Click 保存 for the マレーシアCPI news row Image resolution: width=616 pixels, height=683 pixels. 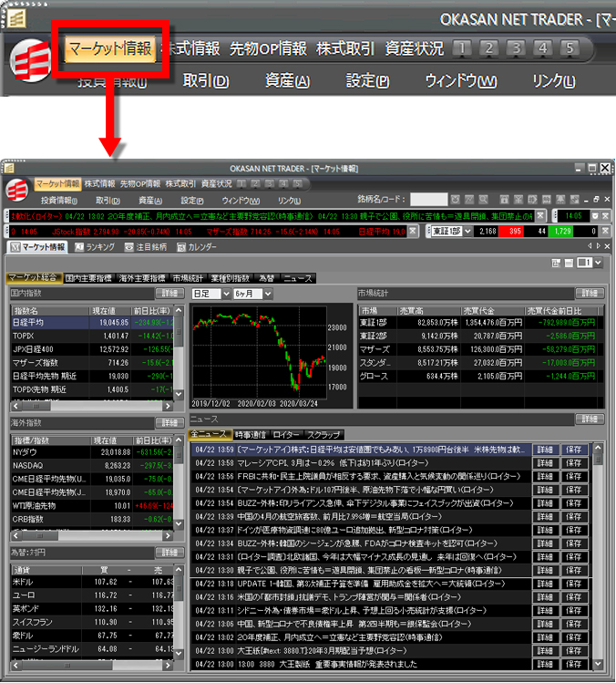point(574,463)
